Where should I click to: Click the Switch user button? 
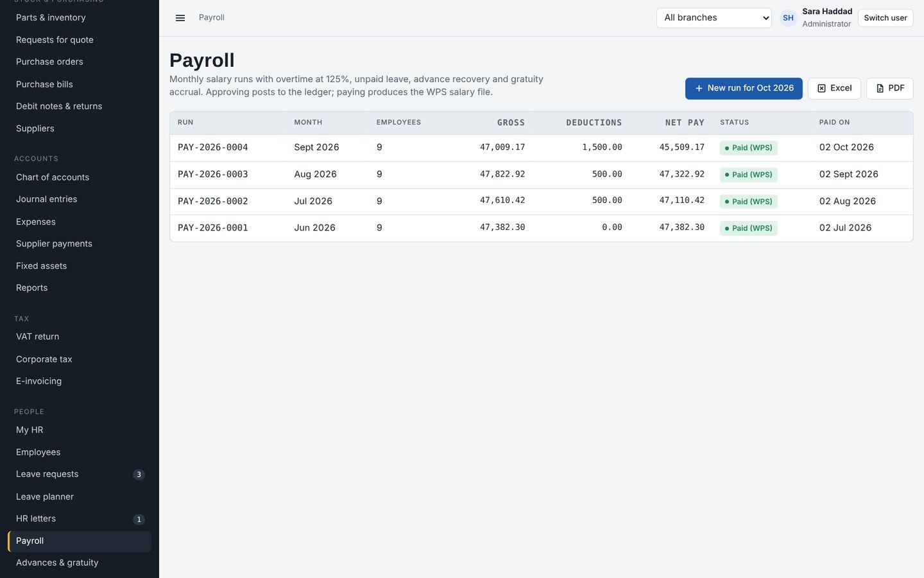(886, 18)
